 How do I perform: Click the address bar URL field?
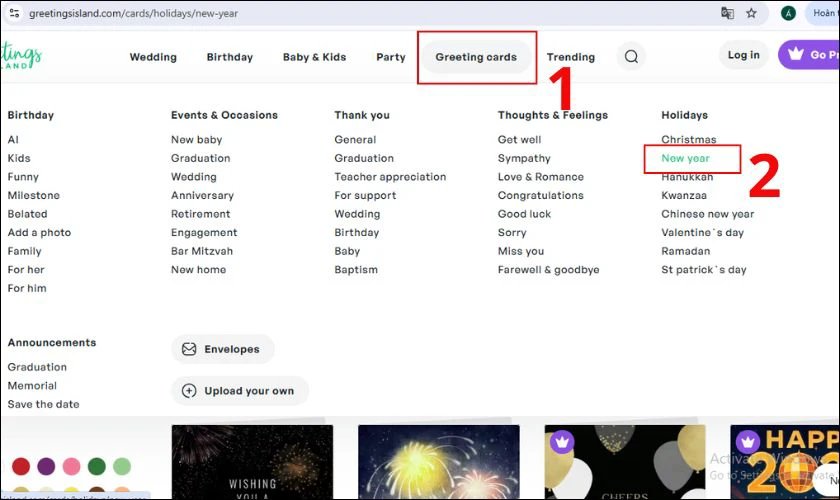tap(300, 14)
